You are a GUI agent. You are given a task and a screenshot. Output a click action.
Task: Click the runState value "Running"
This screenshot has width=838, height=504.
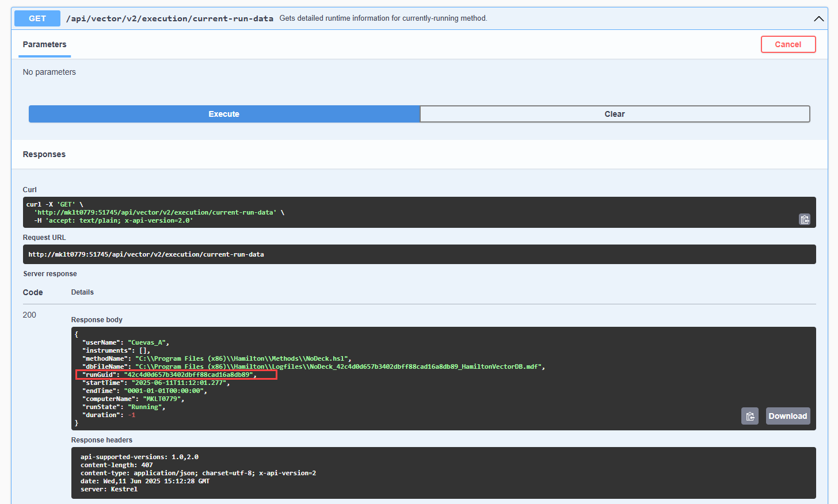(x=144, y=407)
